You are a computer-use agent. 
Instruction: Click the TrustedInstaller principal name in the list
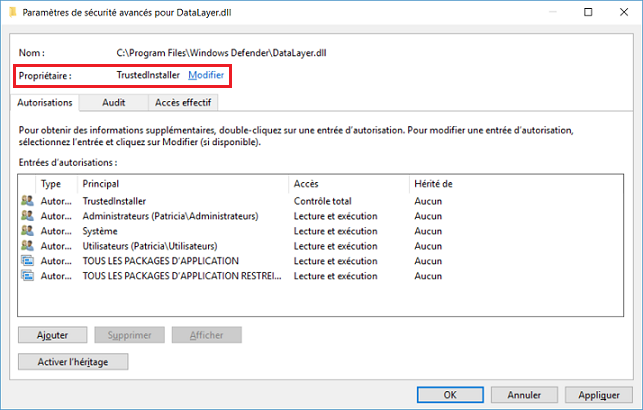point(114,201)
